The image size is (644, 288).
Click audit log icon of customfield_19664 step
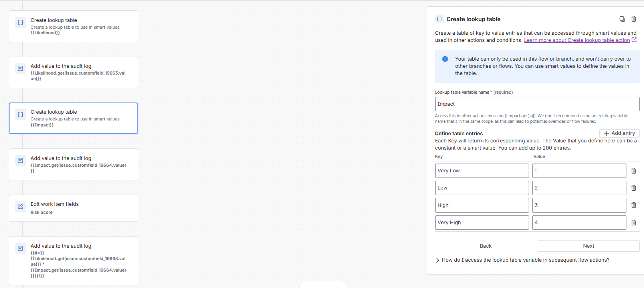20,160
